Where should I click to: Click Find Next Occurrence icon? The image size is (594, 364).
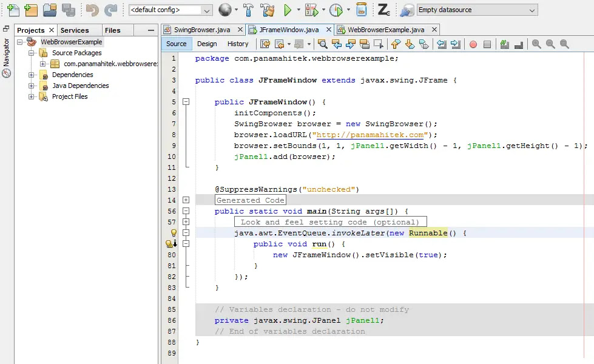[351, 44]
